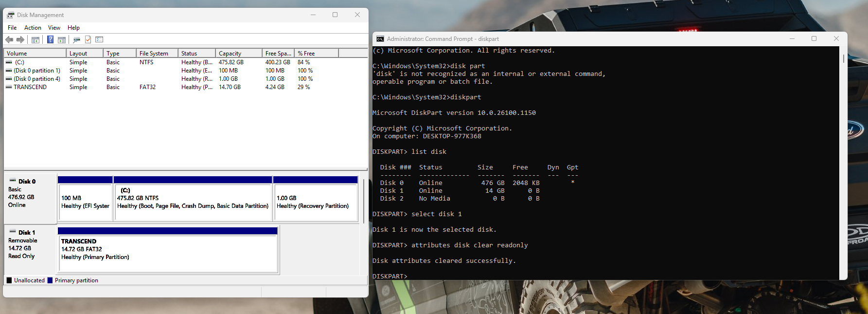The image size is (868, 314).
Task: Click the 'select disk 1' command line
Action: tap(417, 214)
